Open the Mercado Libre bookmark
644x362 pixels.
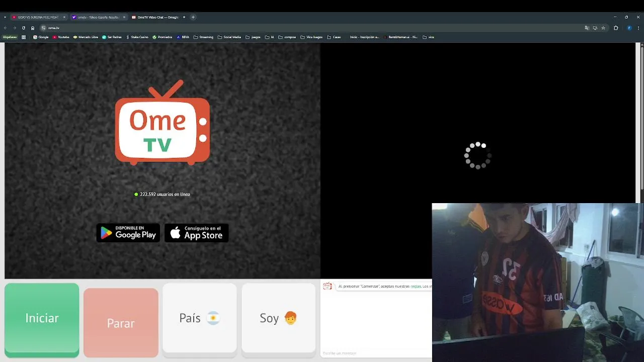[x=86, y=37]
